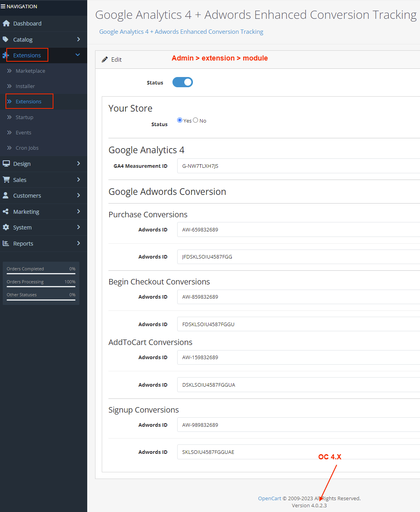Click AddToCart AW-159832689 field
The height and width of the screenshot is (512, 420).
[299, 357]
